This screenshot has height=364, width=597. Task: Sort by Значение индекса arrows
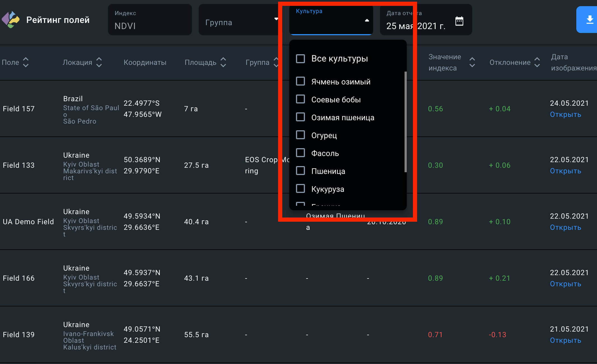[472, 62]
